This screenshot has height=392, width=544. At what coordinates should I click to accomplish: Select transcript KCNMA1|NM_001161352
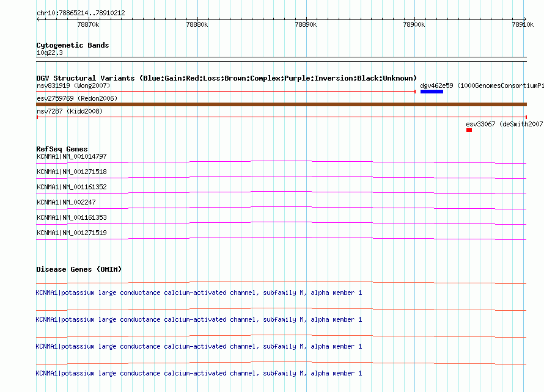click(x=72, y=187)
